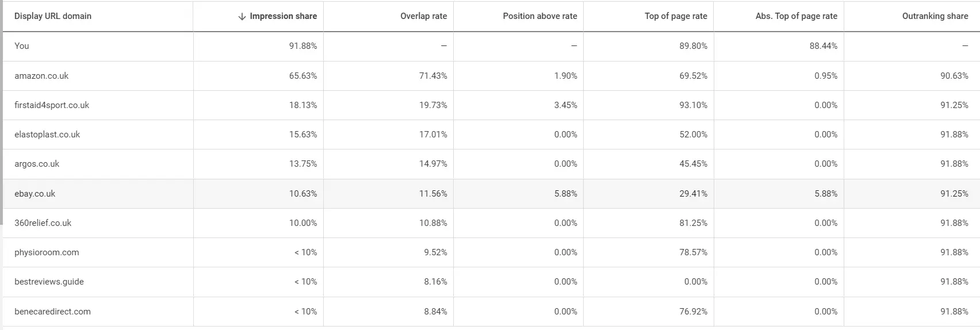Screen dimensions: 980x330
Task: Click the firstaid4sport.co.uk domain cell
Action: 52,105
